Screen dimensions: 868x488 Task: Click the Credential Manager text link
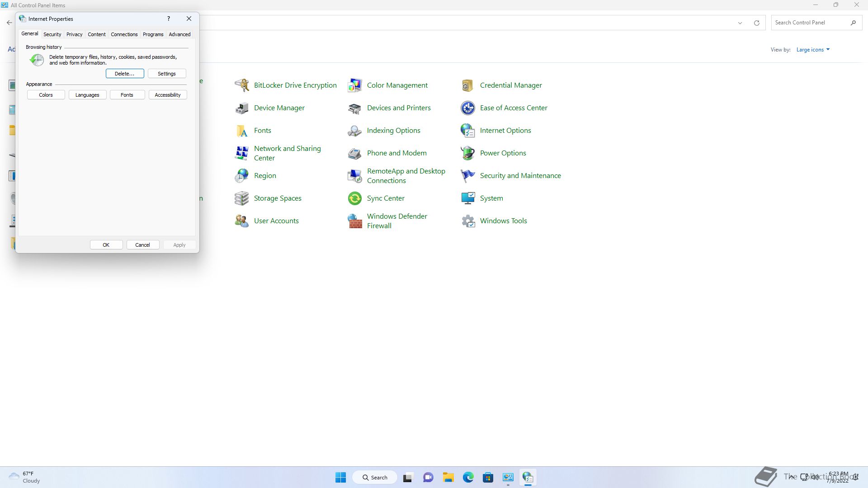511,85
